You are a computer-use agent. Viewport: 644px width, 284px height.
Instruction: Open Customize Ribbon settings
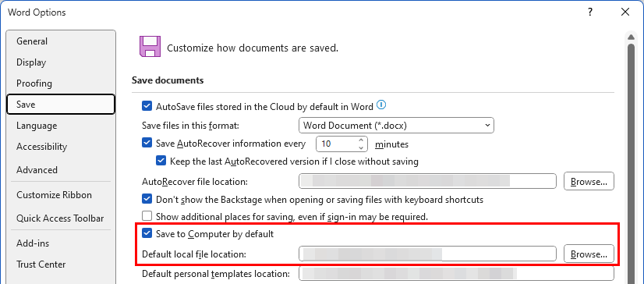click(x=61, y=195)
